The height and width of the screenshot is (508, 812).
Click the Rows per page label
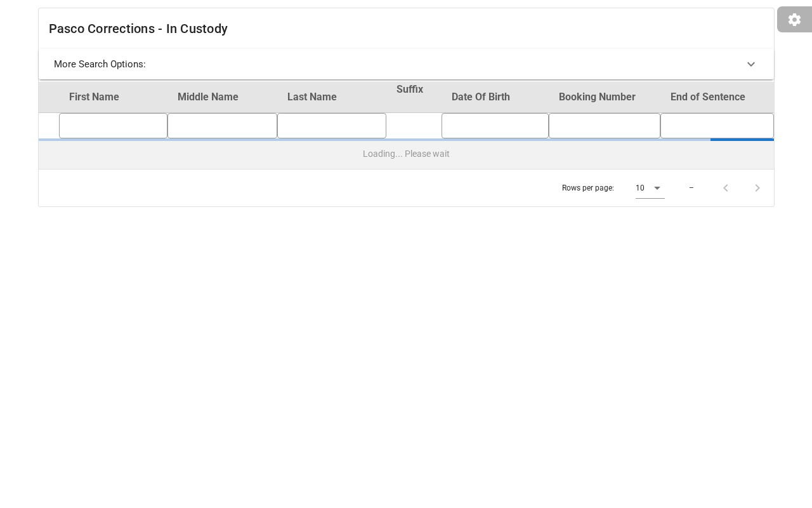(588, 188)
